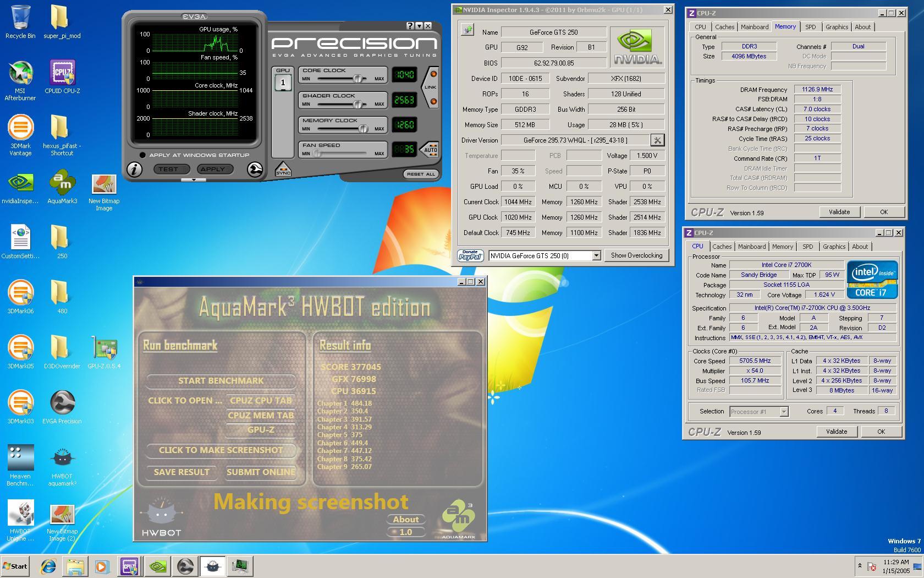Adjust the Shader Clock slider handle
924x578 pixels.
[358, 104]
